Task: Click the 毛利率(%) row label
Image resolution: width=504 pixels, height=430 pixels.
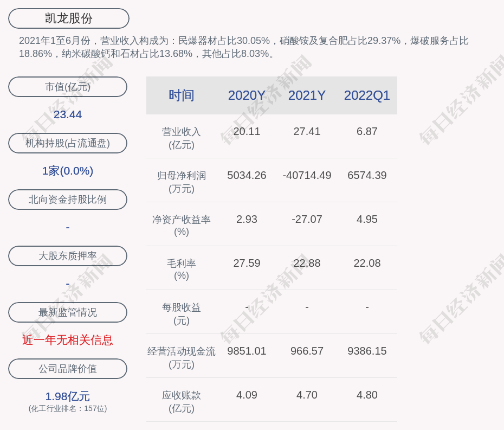Action: [182, 269]
